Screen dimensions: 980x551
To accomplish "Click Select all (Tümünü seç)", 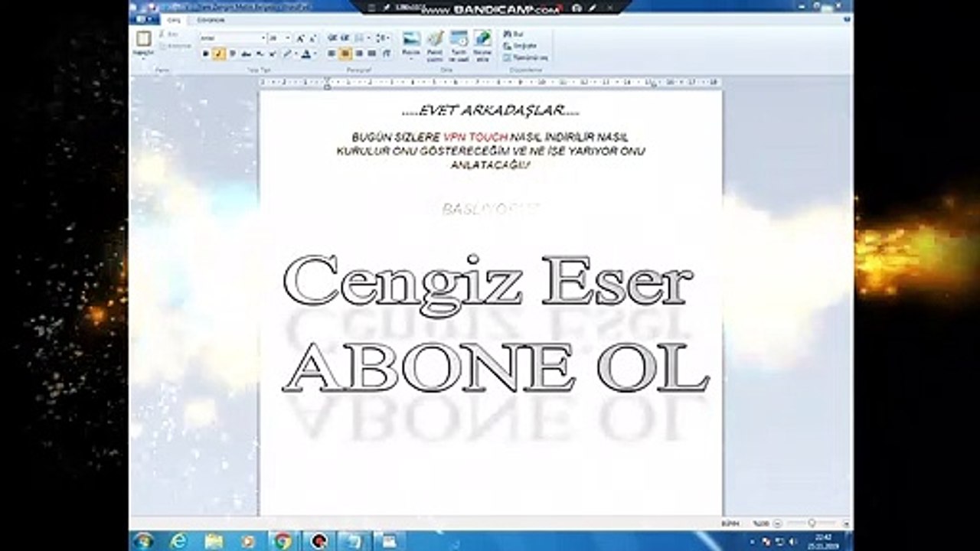I will point(525,57).
